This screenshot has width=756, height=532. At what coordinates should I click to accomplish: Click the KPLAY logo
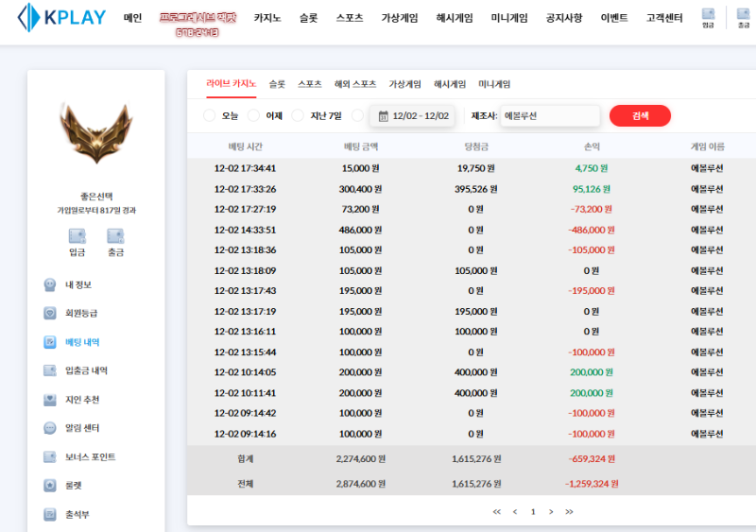pos(61,17)
